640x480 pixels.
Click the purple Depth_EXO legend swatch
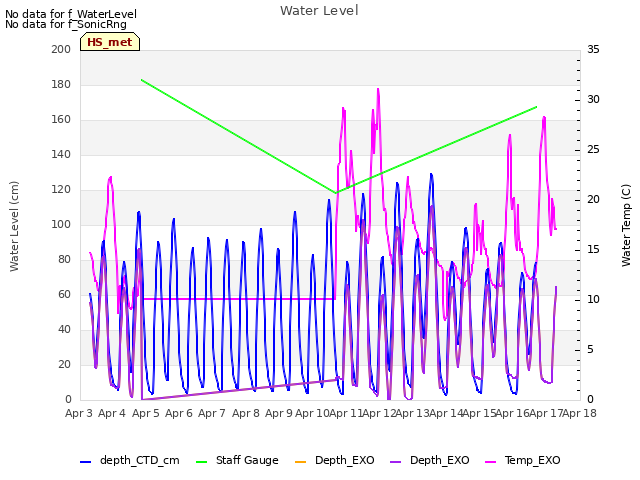coord(396,462)
